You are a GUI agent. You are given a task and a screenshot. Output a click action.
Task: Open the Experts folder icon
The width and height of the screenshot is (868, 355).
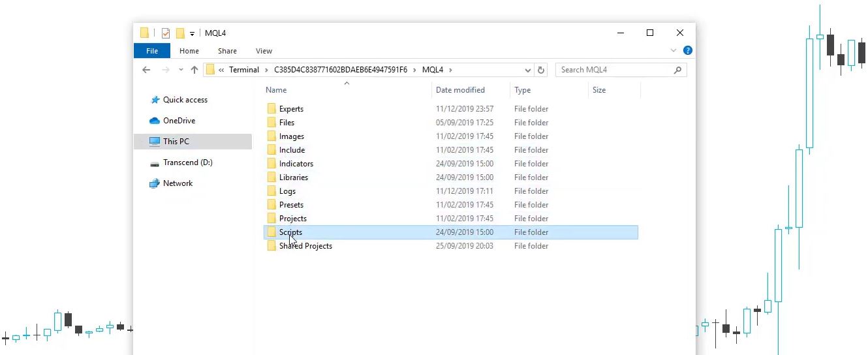[x=271, y=109]
